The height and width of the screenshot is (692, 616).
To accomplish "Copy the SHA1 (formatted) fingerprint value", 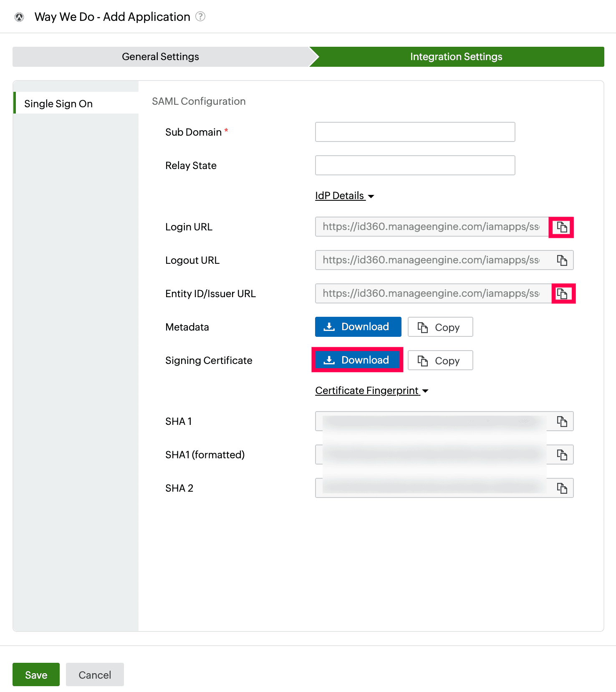I will 562,455.
